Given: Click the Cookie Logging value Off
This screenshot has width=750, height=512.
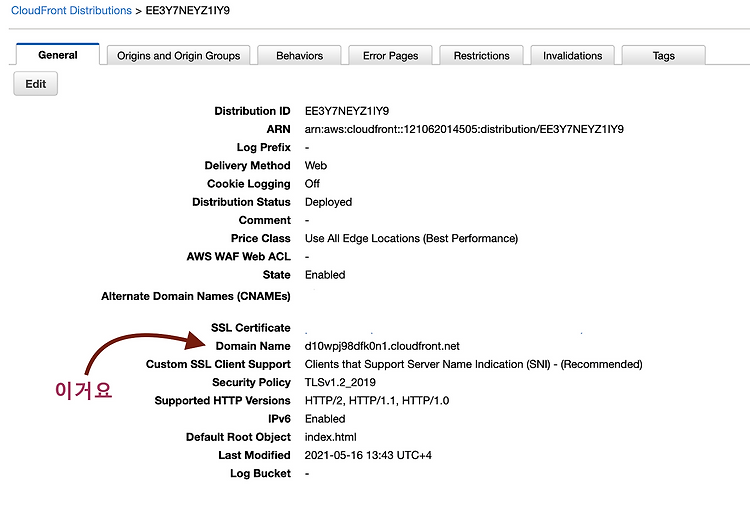Looking at the screenshot, I should coord(312,184).
